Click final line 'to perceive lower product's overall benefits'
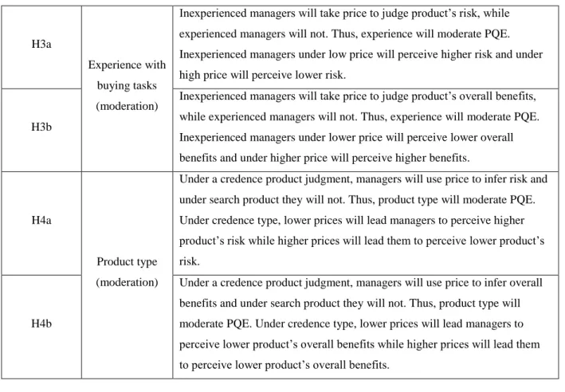 [284, 365]
